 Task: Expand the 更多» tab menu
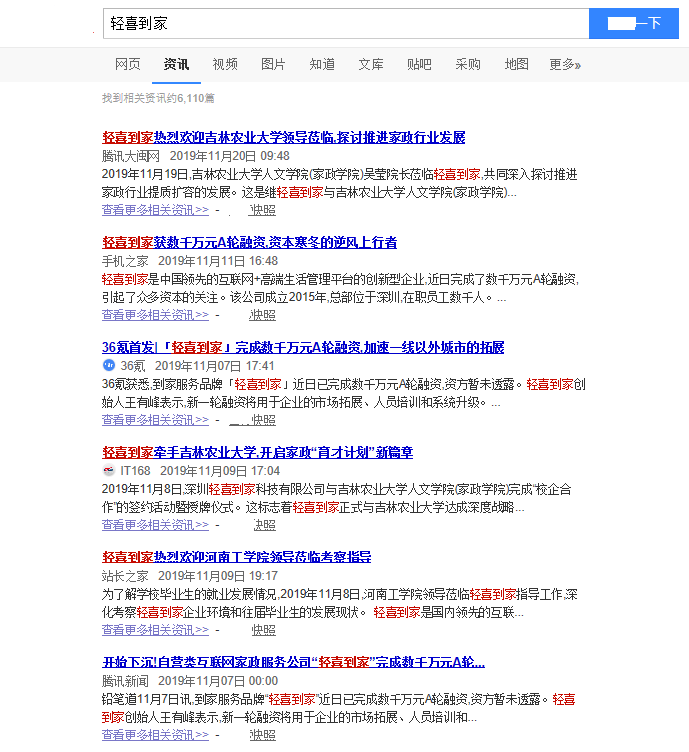click(564, 65)
